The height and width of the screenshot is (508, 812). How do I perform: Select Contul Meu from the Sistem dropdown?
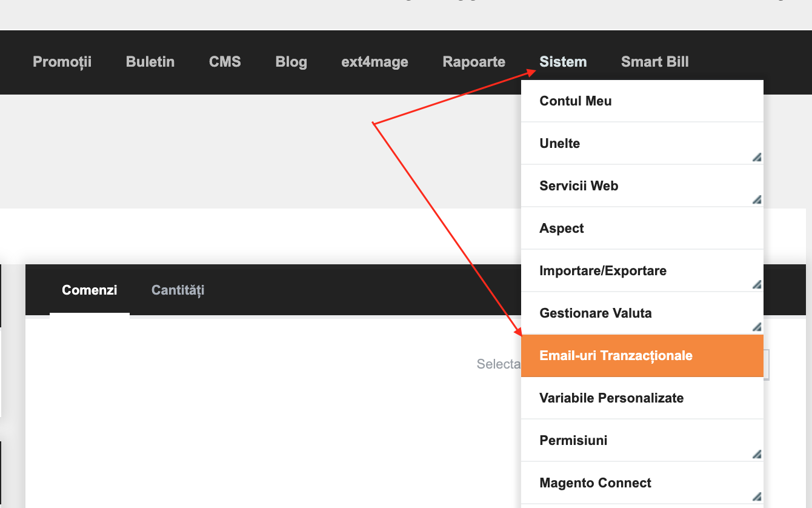tap(642, 101)
